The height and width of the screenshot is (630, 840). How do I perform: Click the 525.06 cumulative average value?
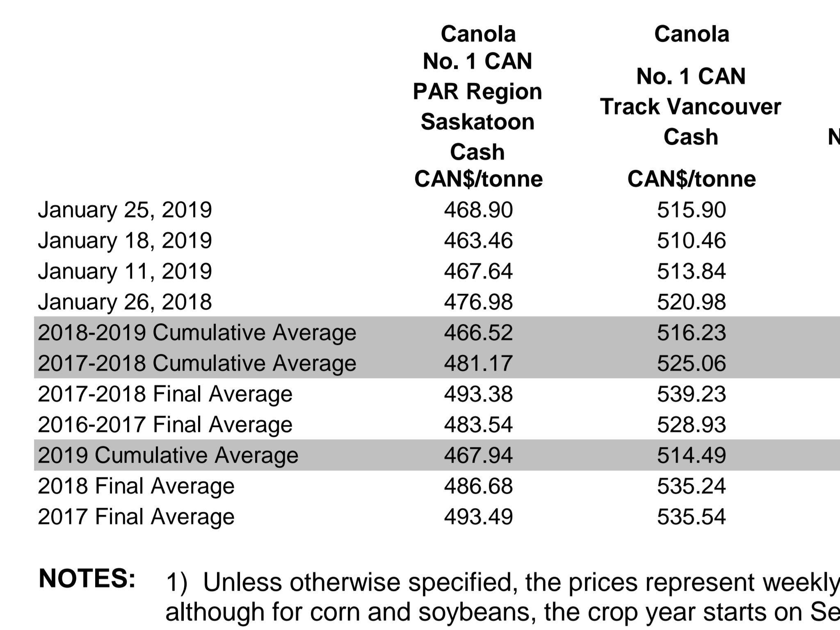tap(692, 363)
